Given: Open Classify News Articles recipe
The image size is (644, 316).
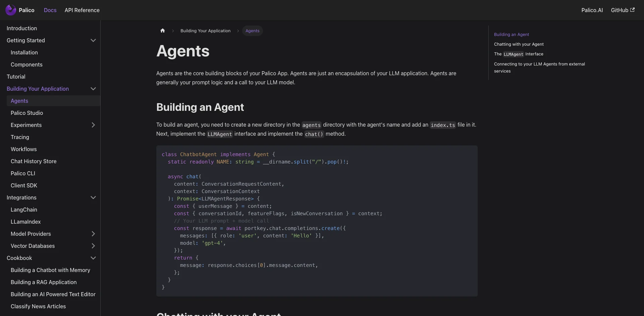Looking at the screenshot, I should coord(38,306).
